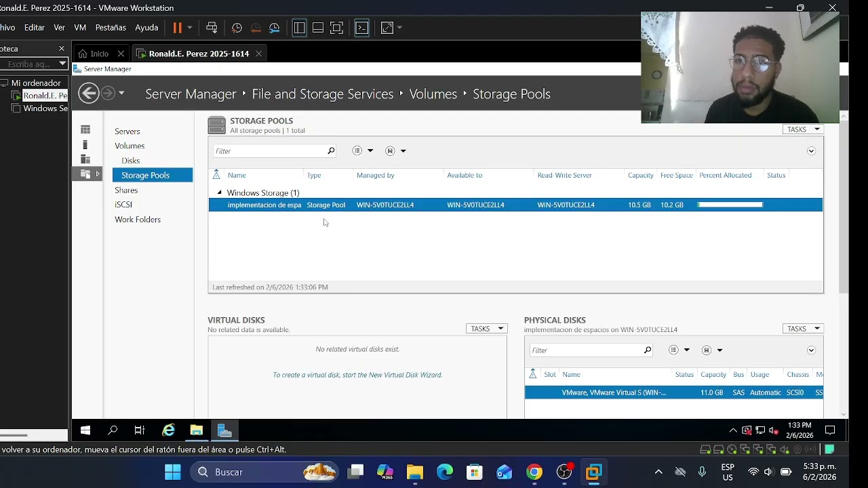Click the Percent Allocated progress bar
Image resolution: width=868 pixels, height=488 pixels.
(x=730, y=205)
